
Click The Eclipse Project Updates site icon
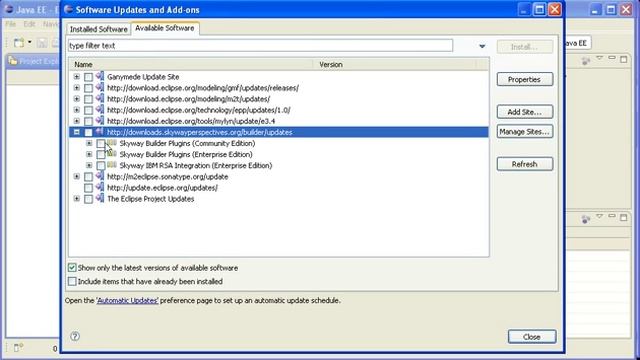100,198
